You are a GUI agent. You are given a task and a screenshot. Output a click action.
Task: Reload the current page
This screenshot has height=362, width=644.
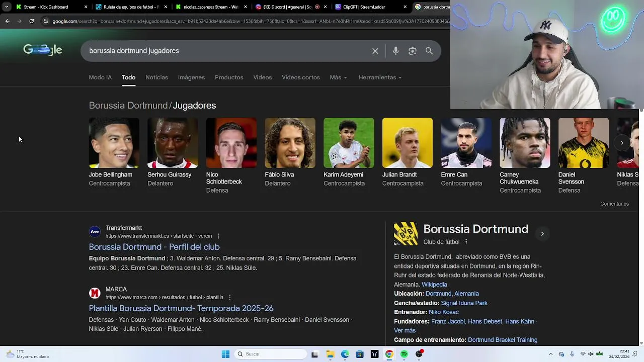tap(31, 21)
